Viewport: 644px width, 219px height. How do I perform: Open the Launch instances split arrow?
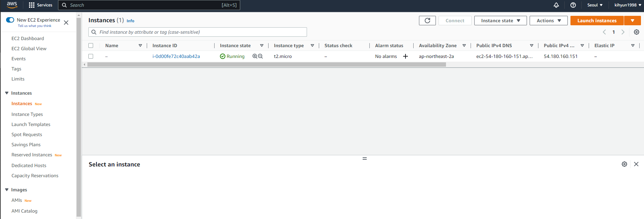coord(633,21)
